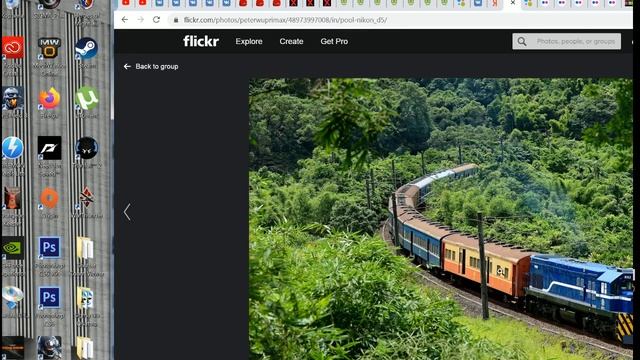Open the Need for Speed desktop shortcut
This screenshot has width=640, height=360.
click(x=49, y=148)
